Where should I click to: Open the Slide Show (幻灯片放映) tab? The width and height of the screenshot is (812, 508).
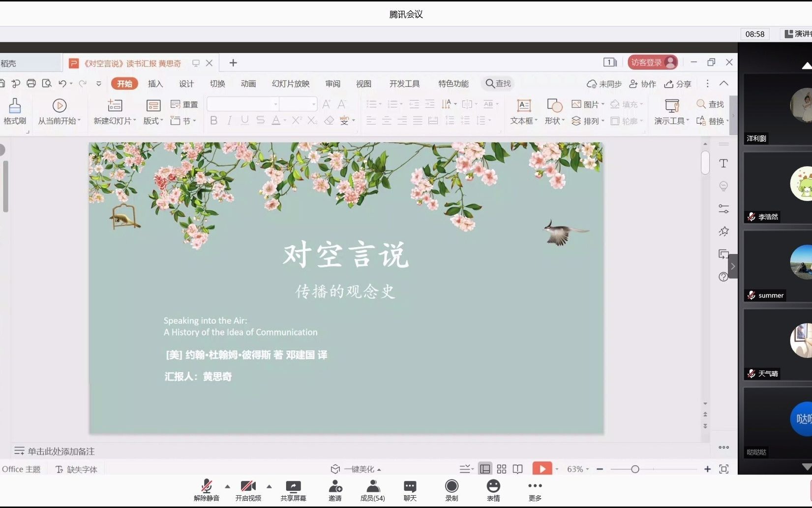[291, 84]
